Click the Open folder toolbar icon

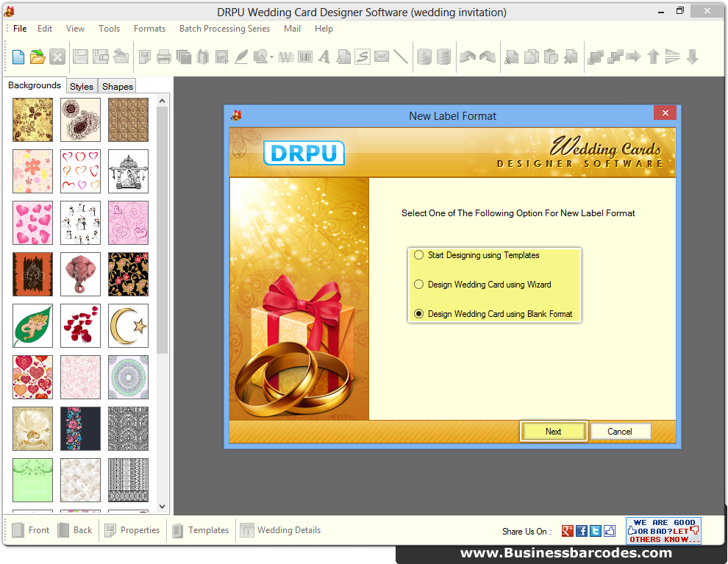click(x=38, y=57)
